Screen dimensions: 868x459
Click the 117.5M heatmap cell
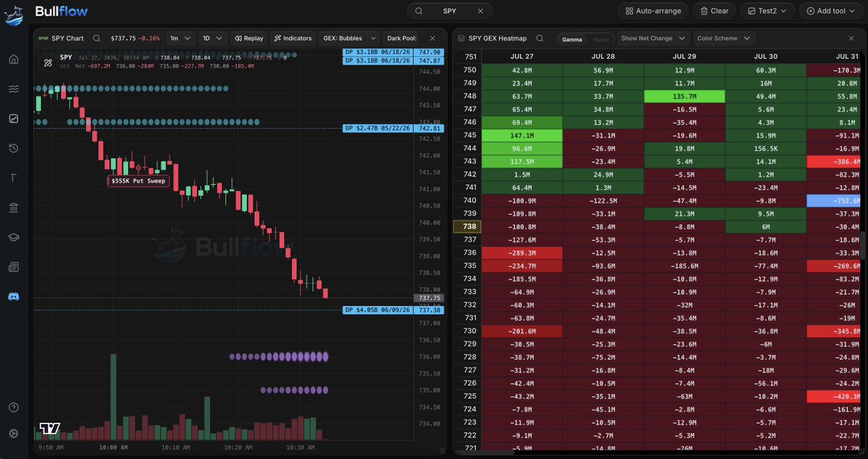(522, 160)
